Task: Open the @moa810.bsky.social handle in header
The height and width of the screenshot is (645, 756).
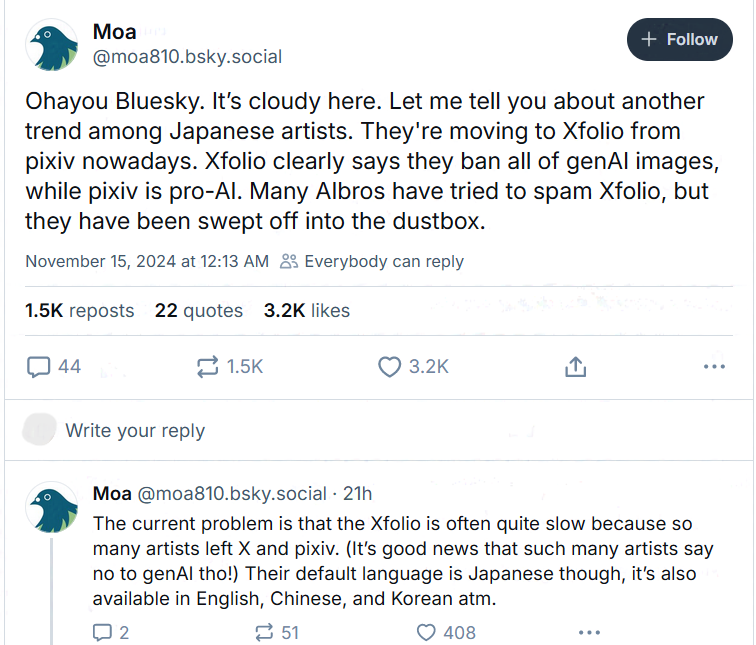Action: click(187, 57)
